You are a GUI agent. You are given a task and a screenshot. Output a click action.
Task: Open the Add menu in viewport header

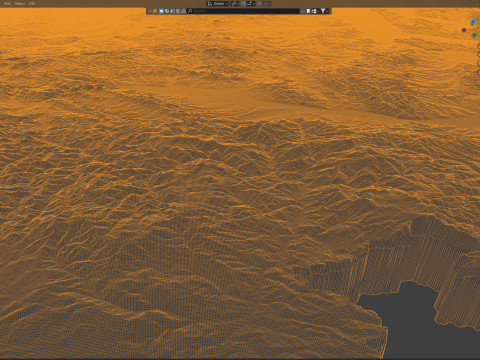(7, 4)
